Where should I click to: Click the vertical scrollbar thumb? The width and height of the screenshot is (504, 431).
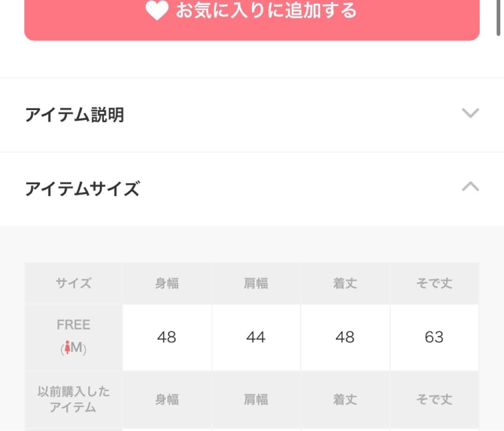[x=499, y=16]
